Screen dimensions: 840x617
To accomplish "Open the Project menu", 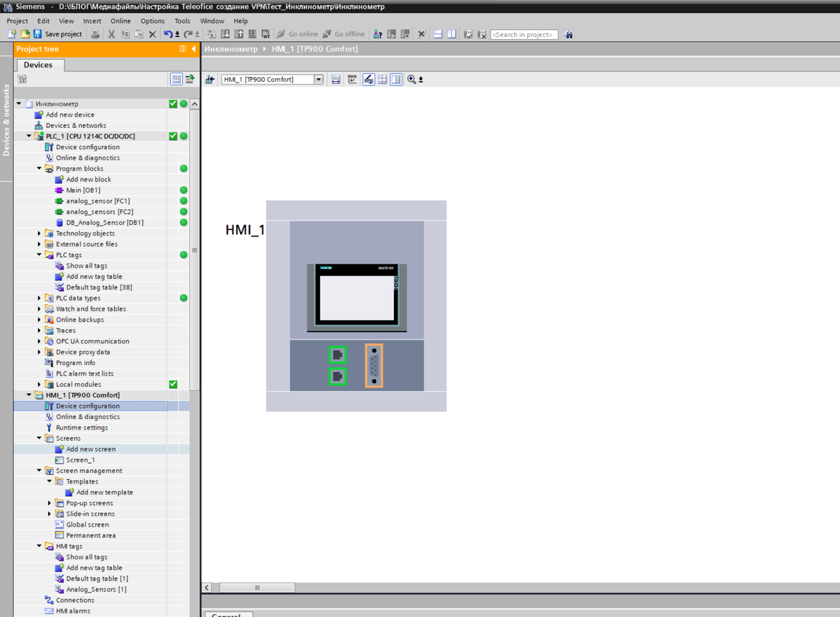I will tap(17, 21).
